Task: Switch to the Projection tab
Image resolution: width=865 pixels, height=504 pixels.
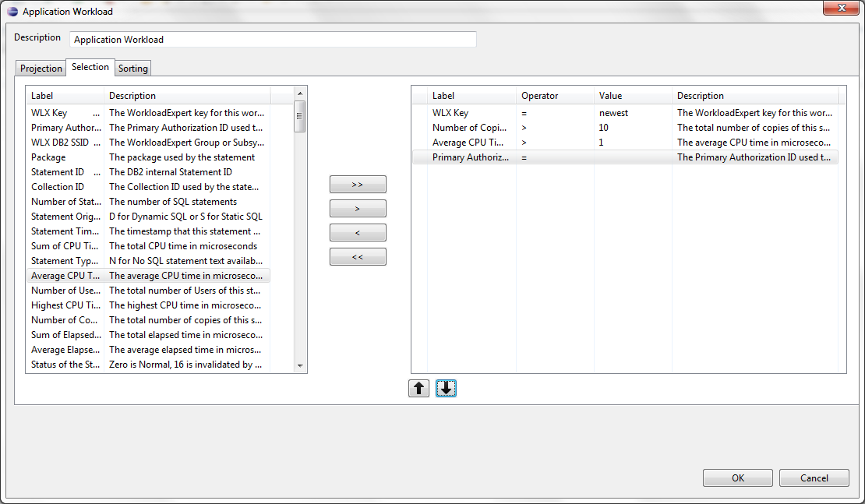Action: (41, 69)
